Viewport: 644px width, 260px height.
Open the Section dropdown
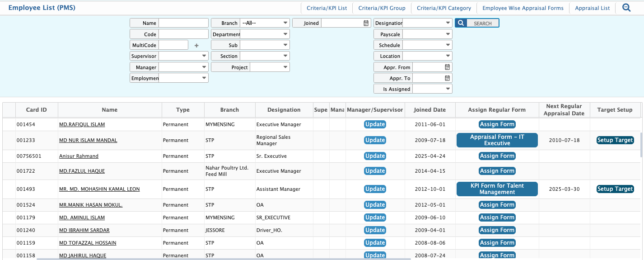[x=265, y=56]
